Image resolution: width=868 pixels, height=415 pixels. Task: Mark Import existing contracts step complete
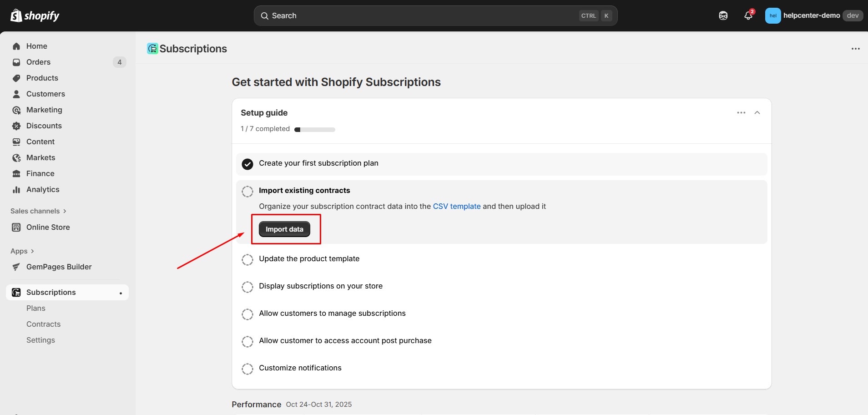click(x=247, y=191)
